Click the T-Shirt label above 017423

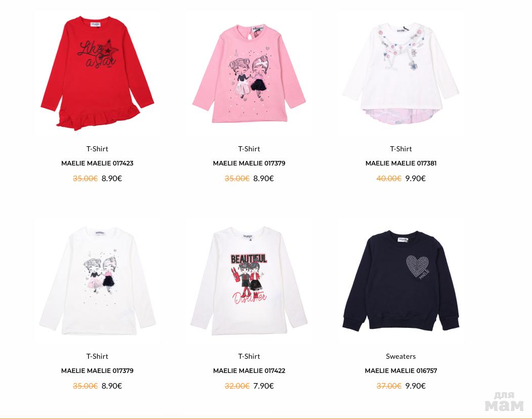coord(97,149)
